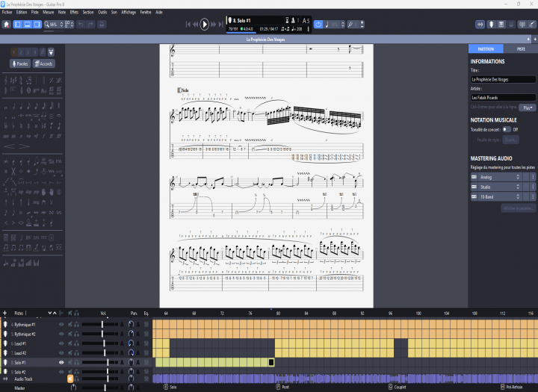Open the Plus dropdown in Informations
The image size is (538, 392).
(x=528, y=108)
